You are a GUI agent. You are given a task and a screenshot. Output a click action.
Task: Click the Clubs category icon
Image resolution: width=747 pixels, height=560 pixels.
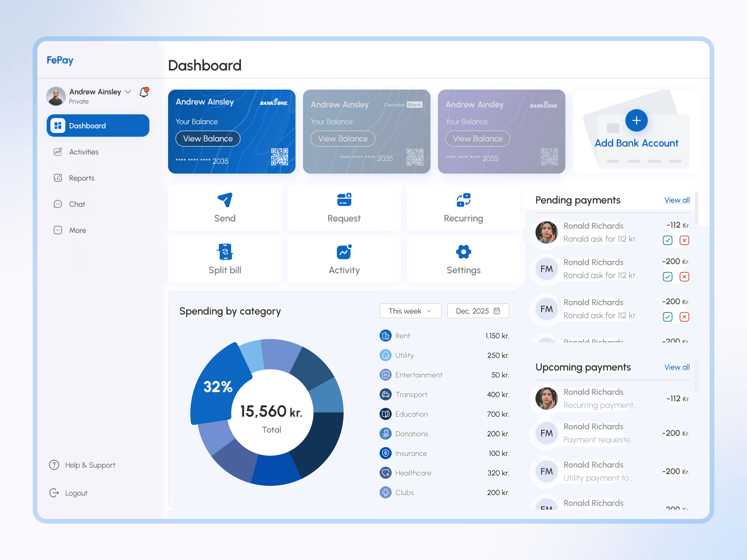click(x=386, y=492)
